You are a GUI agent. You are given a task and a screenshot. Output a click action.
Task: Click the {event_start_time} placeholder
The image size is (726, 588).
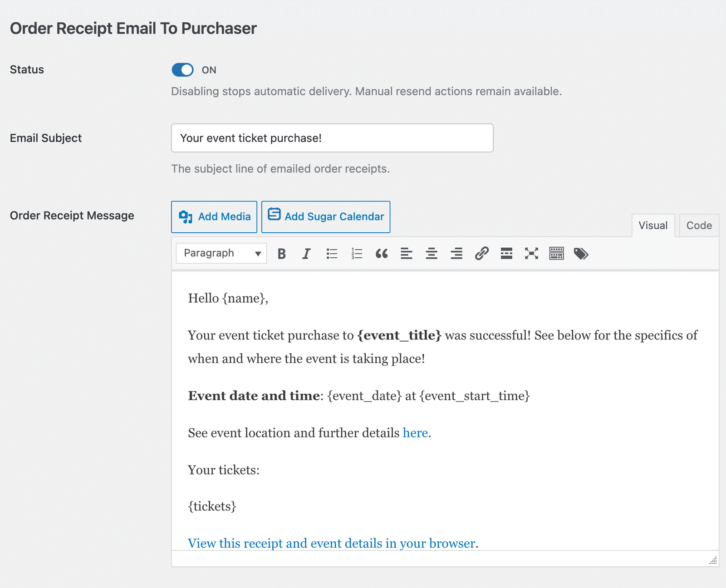[475, 396]
